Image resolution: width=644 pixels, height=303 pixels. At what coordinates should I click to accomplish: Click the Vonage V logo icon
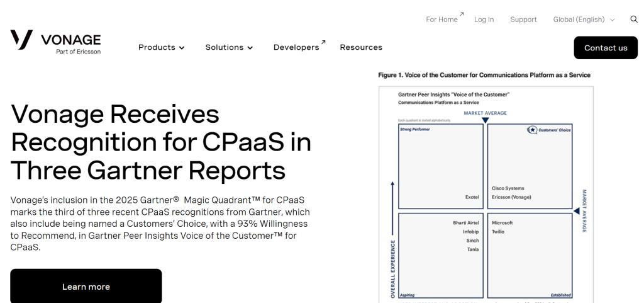click(21, 40)
